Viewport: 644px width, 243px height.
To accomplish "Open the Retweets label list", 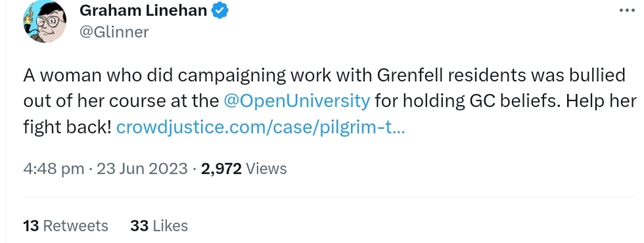I will point(75,226).
